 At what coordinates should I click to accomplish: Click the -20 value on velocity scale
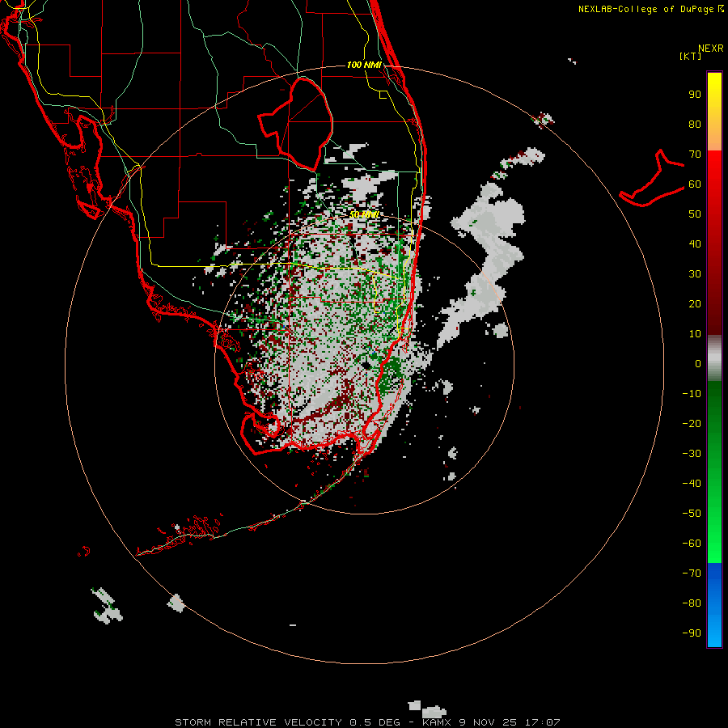pos(692,424)
